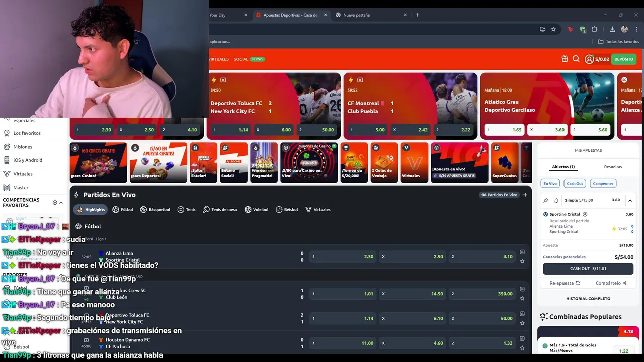Open the site search magnifier icon
The image size is (644, 362).
coord(576,59)
